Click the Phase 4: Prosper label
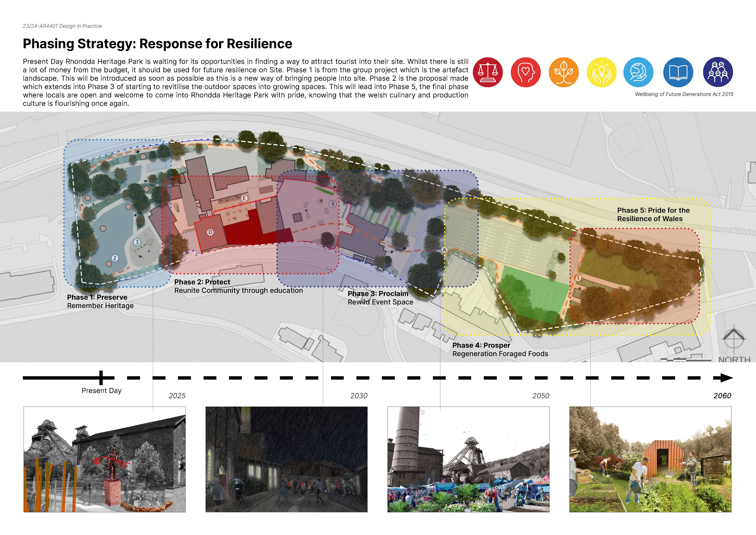Image resolution: width=756 pixels, height=535 pixels. click(481, 345)
